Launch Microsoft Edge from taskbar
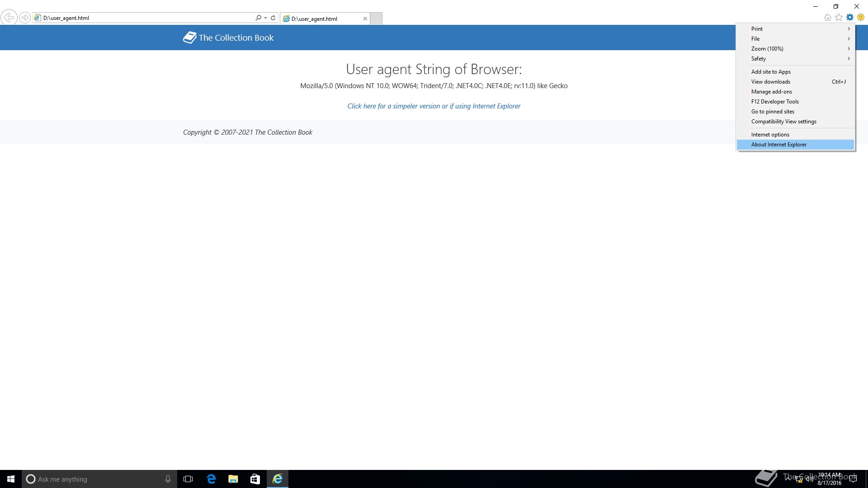 pos(211,479)
